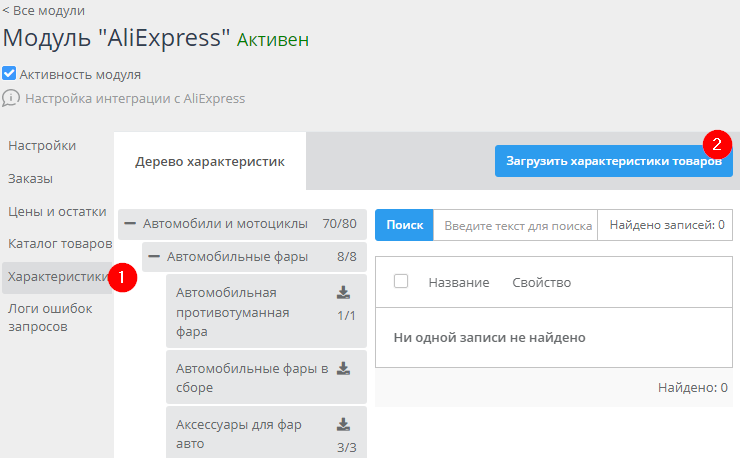Go back via Все модули link

tap(43, 10)
